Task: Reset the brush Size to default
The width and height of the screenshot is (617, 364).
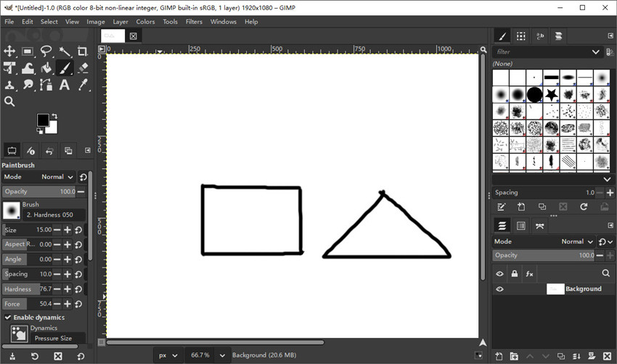Action: 78,230
